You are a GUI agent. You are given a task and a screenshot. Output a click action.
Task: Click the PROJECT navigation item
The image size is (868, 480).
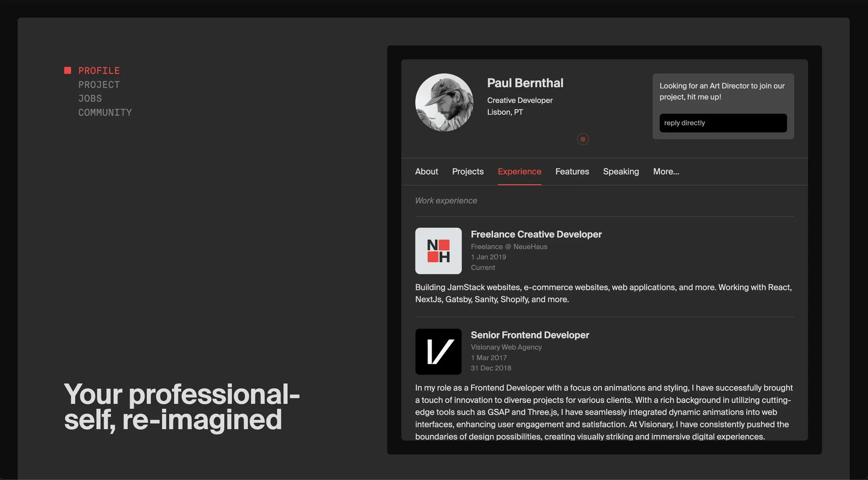(x=99, y=85)
